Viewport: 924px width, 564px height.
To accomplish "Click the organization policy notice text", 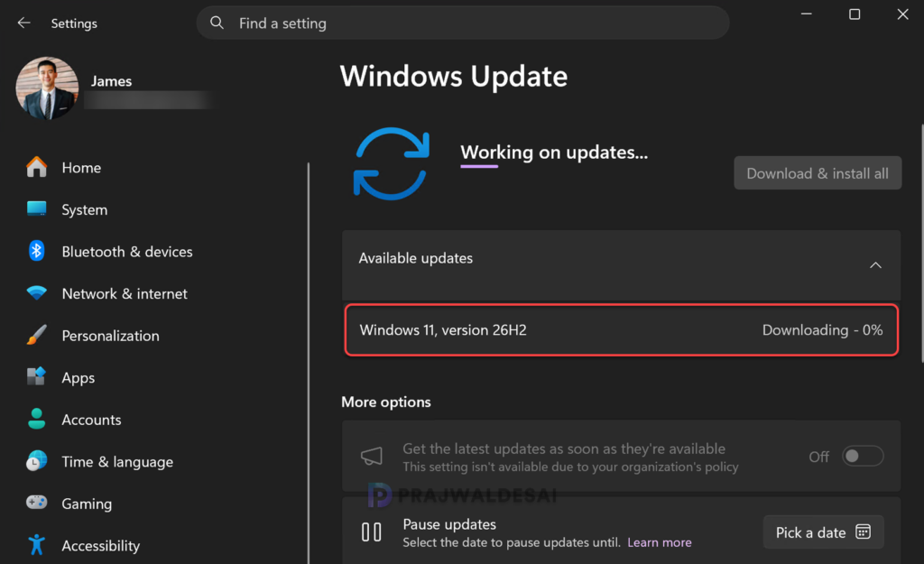I will (570, 467).
